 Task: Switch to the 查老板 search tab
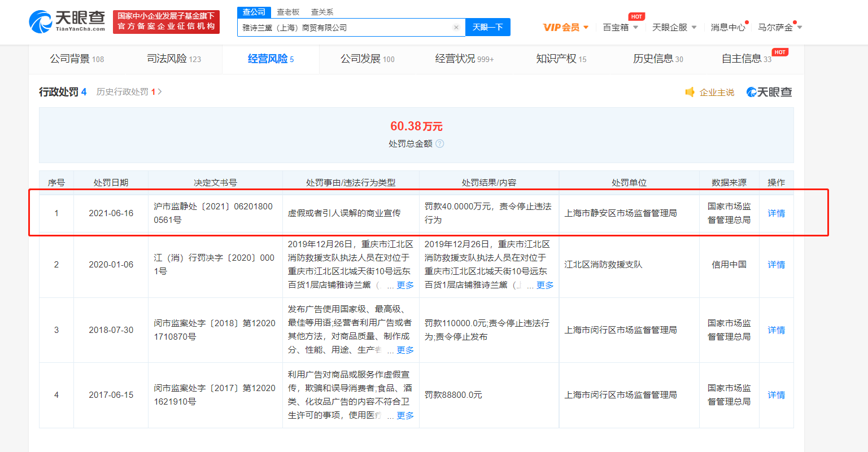click(288, 11)
